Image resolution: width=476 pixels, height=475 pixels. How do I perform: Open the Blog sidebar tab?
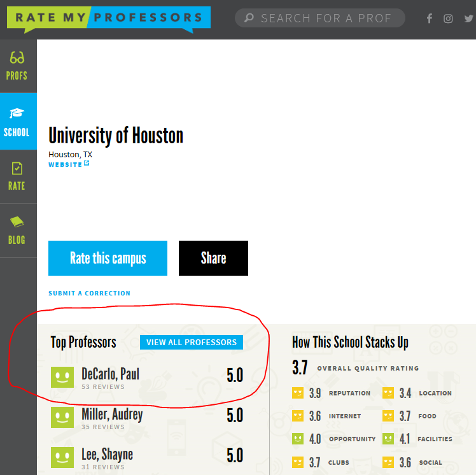pyautogui.click(x=17, y=230)
